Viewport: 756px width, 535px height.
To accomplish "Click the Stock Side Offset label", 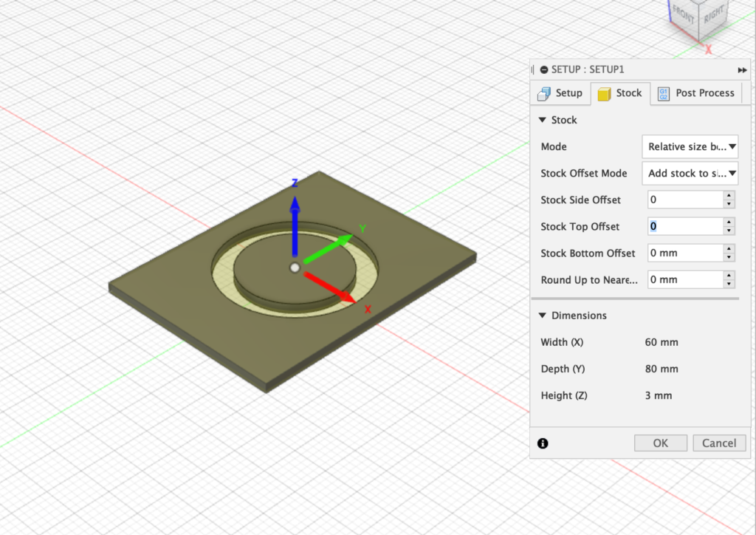I will pos(580,200).
